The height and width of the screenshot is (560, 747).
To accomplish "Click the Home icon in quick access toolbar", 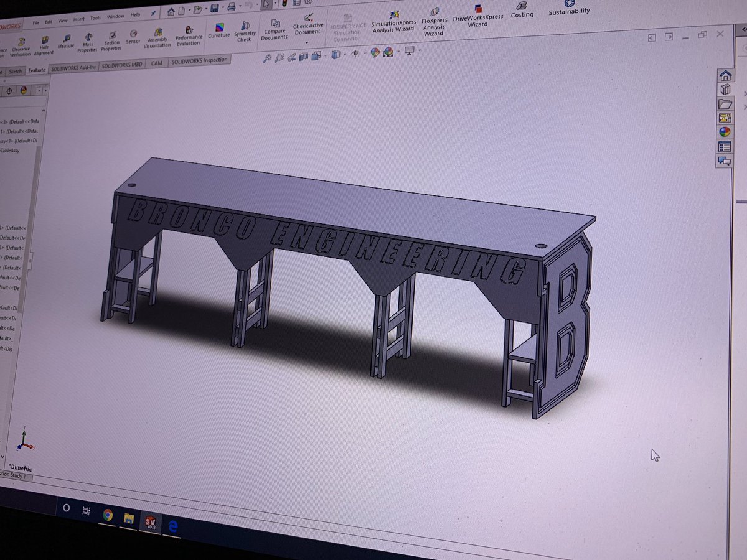I will click(171, 12).
